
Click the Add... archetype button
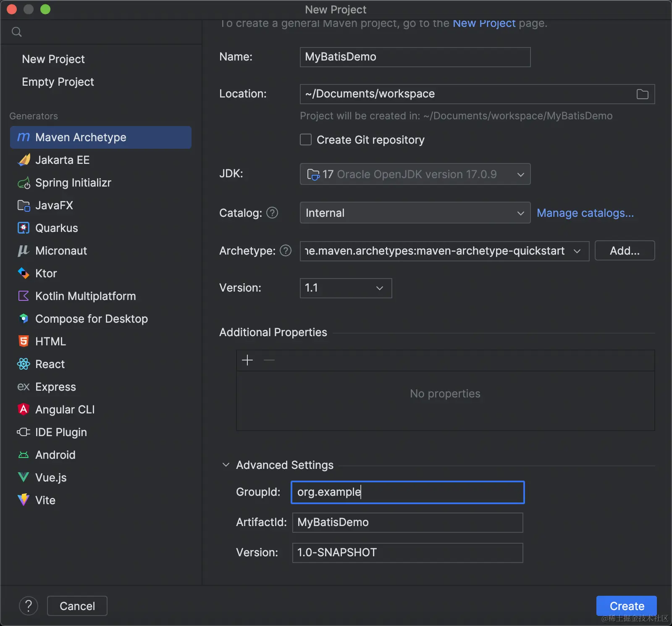(x=625, y=250)
